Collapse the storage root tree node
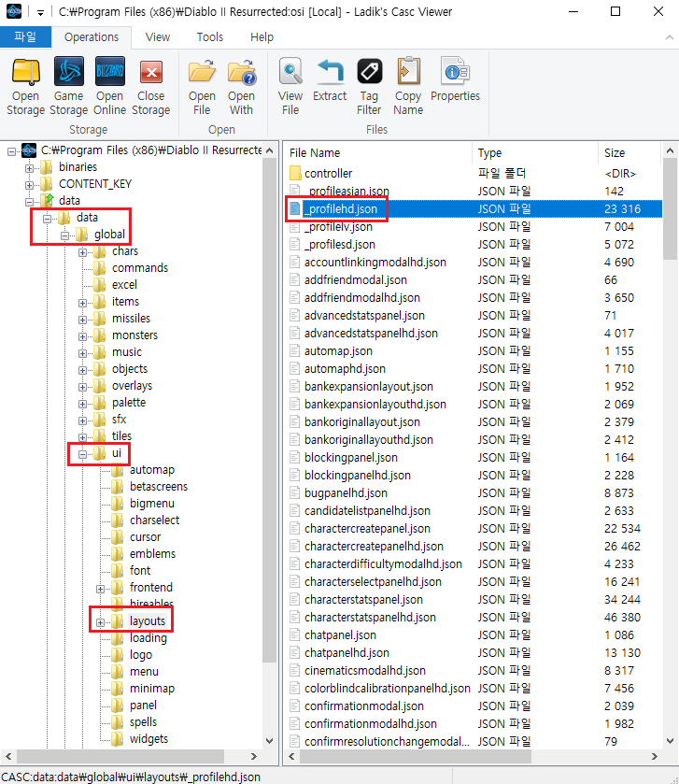The width and height of the screenshot is (679, 784). pos(11,150)
